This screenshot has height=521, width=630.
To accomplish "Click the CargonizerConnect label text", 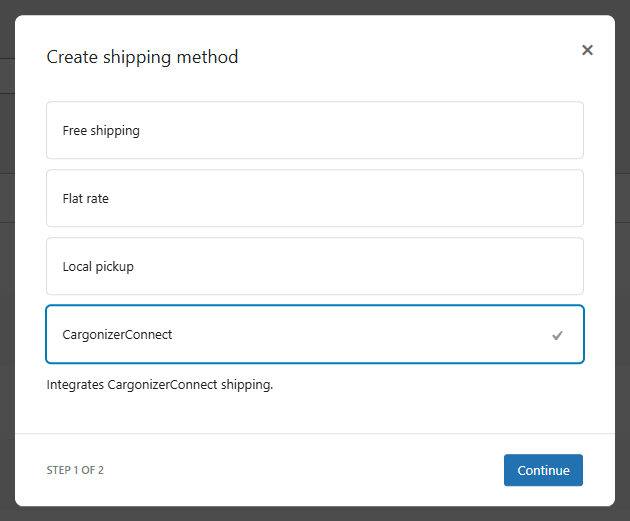I will 117,335.
